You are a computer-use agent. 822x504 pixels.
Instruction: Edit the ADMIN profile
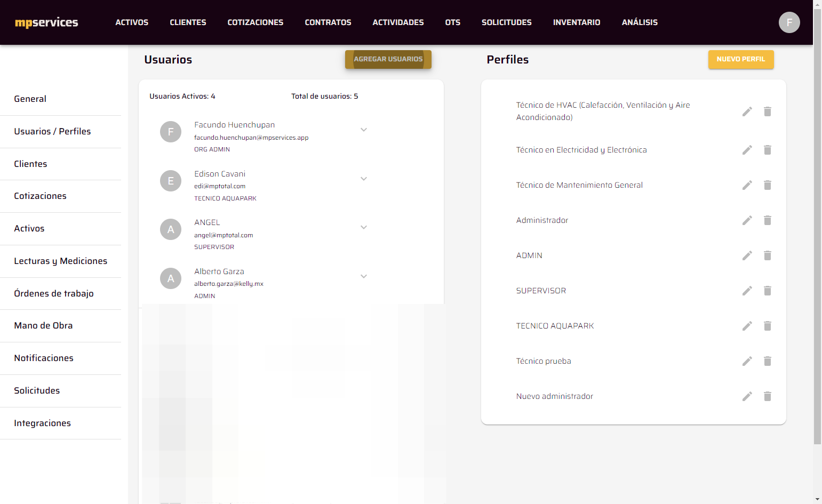pyautogui.click(x=747, y=255)
